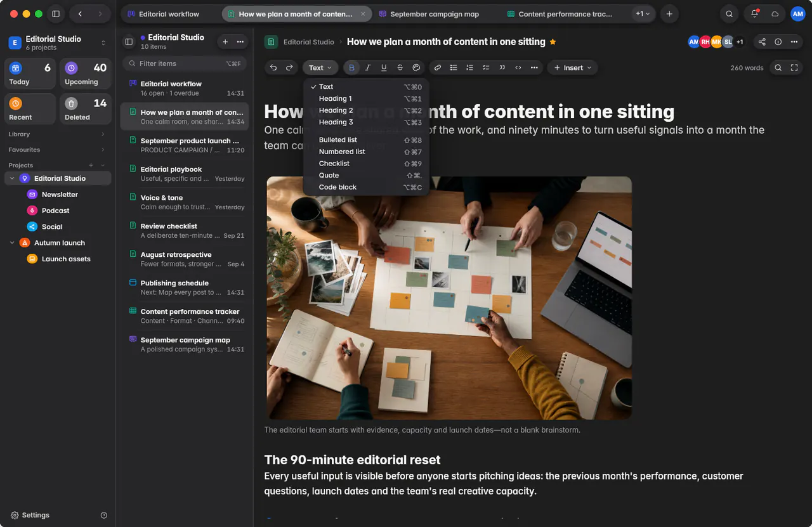Apply underline formatting

coord(384,68)
